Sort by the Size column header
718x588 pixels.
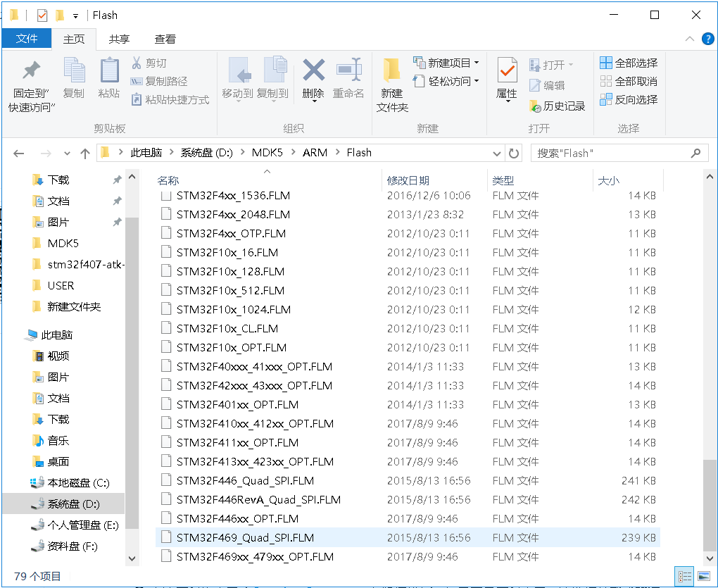pyautogui.click(x=628, y=180)
